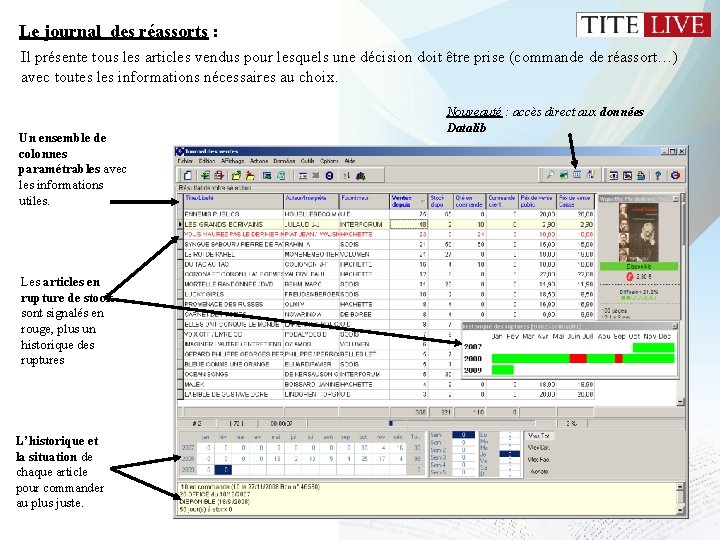
Task: Switch to the Achats tab
Action: tap(539, 472)
